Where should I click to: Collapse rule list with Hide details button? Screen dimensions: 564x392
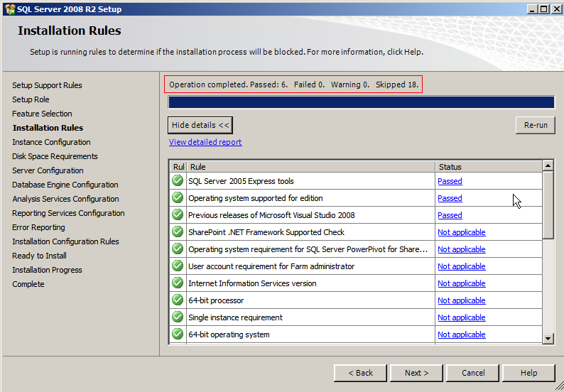(200, 125)
